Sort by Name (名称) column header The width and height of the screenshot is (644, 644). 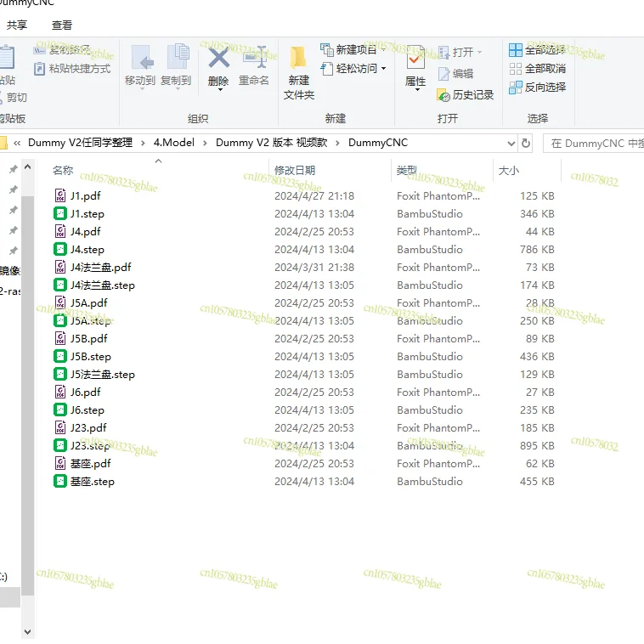click(x=63, y=170)
